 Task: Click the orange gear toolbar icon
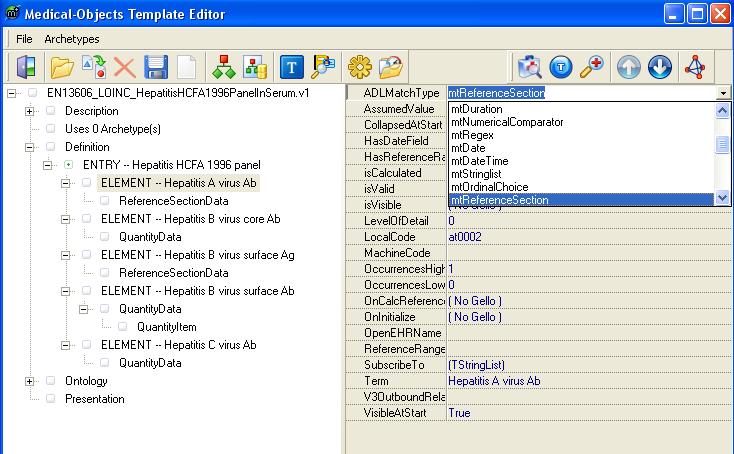point(359,67)
